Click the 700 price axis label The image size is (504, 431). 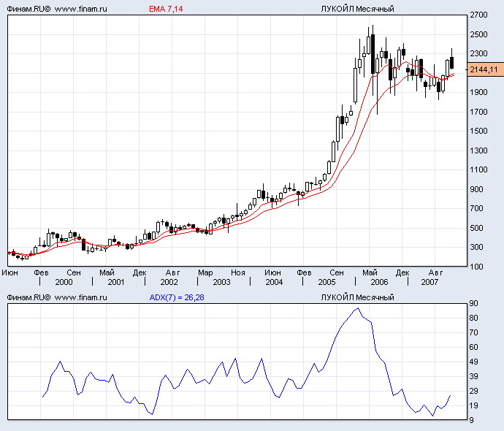477,208
